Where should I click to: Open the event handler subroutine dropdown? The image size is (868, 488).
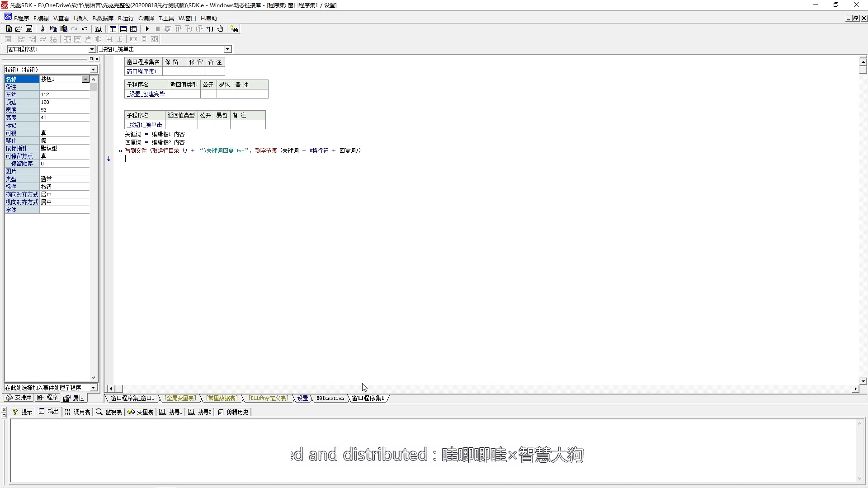(93, 388)
